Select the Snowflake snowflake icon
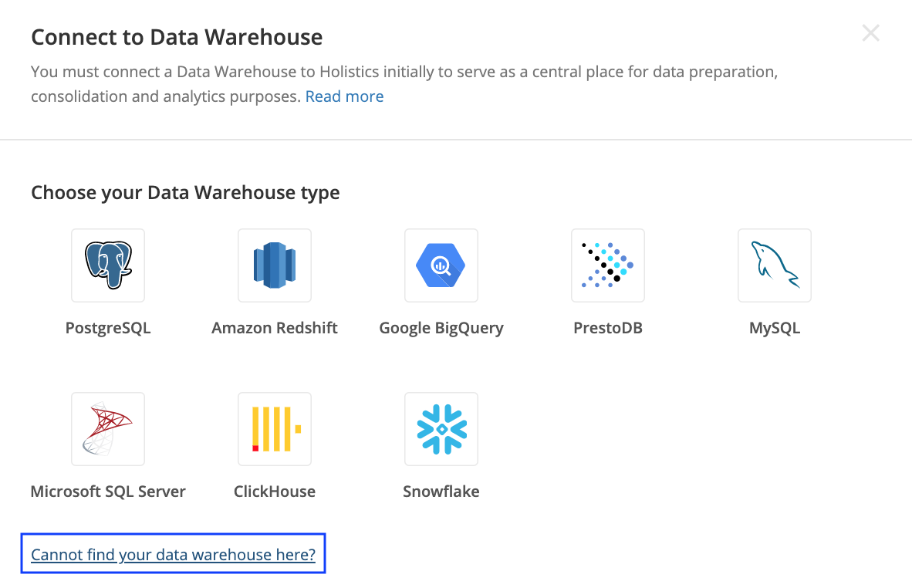 click(x=441, y=428)
